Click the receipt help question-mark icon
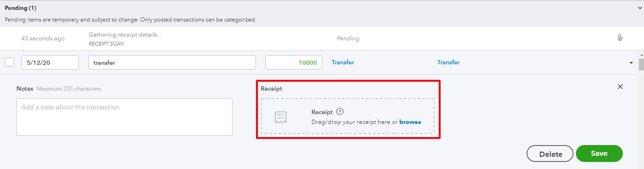Viewport: 644px width, 169px height. point(340,112)
